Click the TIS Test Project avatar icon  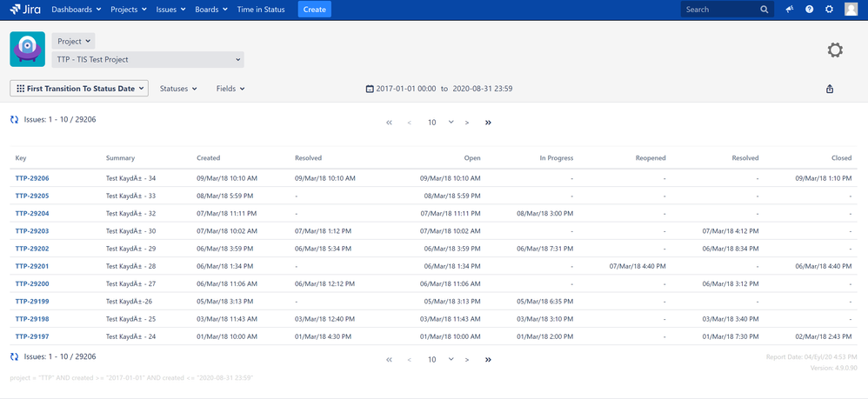[x=27, y=50]
